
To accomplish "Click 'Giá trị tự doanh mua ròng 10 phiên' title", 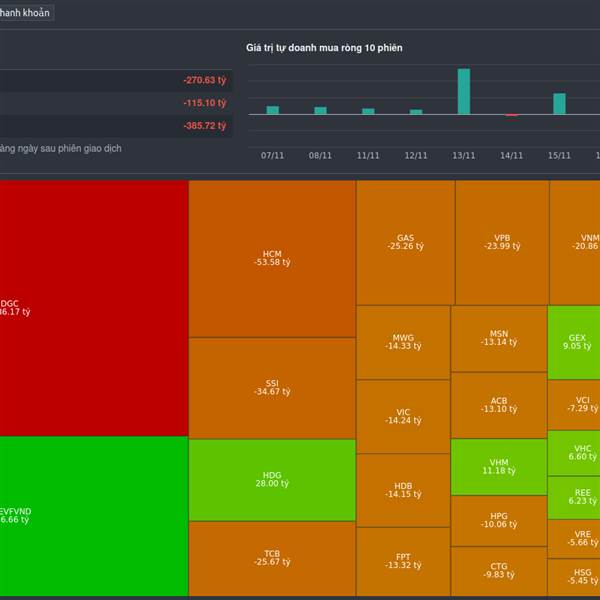I will coord(324,48).
